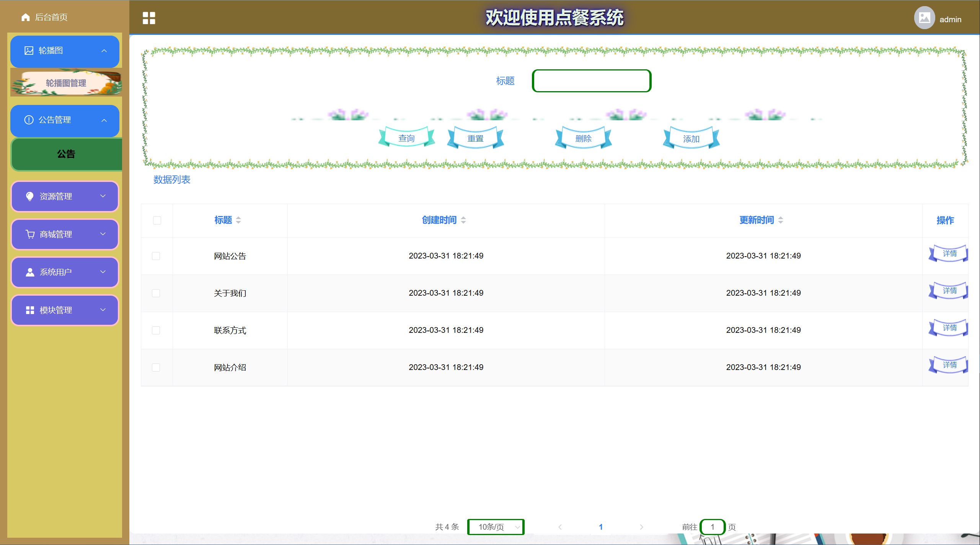
Task: Expand the 模块管理 sidebar section
Action: [x=65, y=310]
